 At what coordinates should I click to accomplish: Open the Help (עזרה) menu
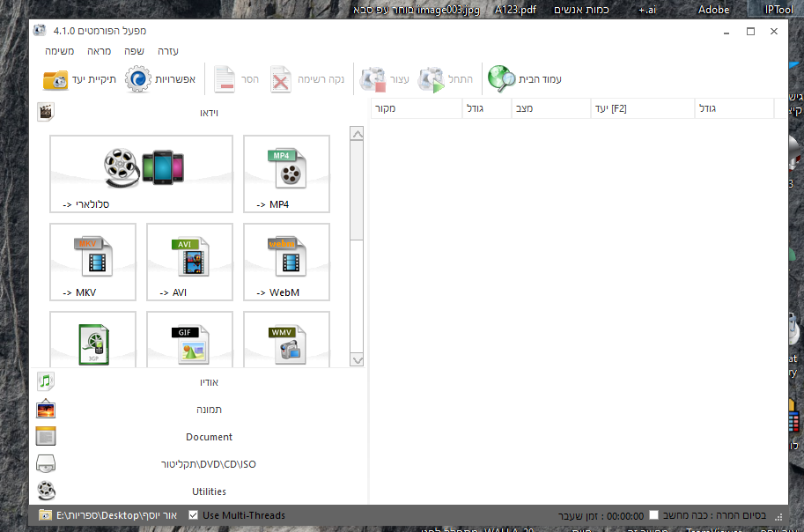click(167, 51)
